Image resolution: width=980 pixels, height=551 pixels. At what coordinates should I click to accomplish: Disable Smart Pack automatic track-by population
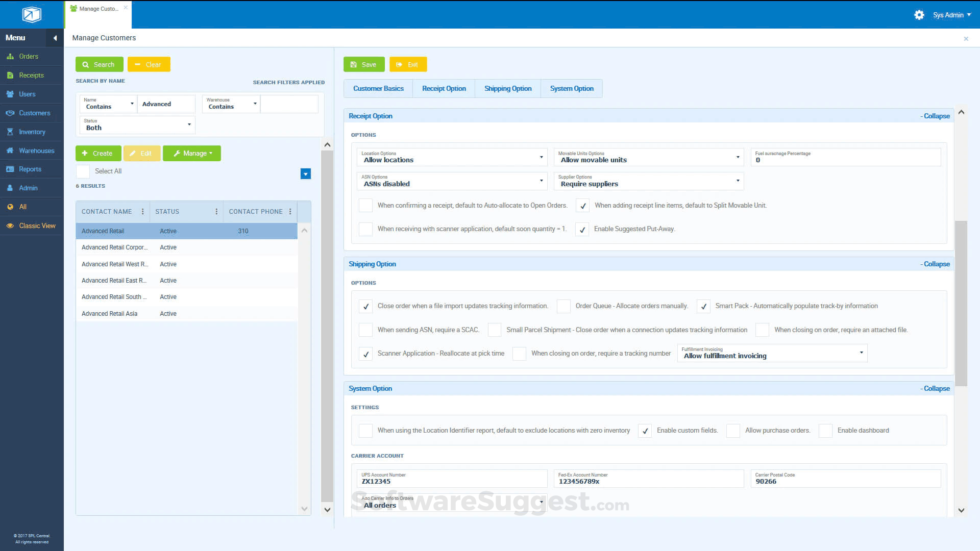703,306
